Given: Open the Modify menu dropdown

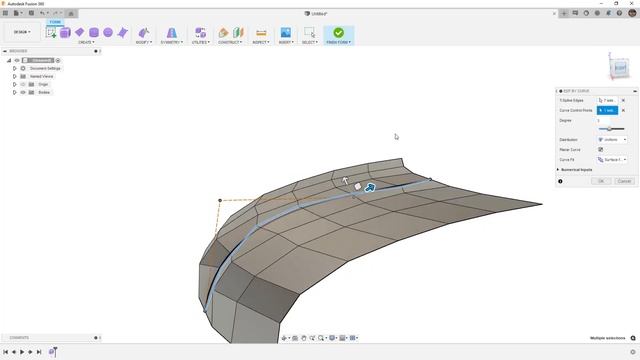Looking at the screenshot, I should (x=144, y=42).
